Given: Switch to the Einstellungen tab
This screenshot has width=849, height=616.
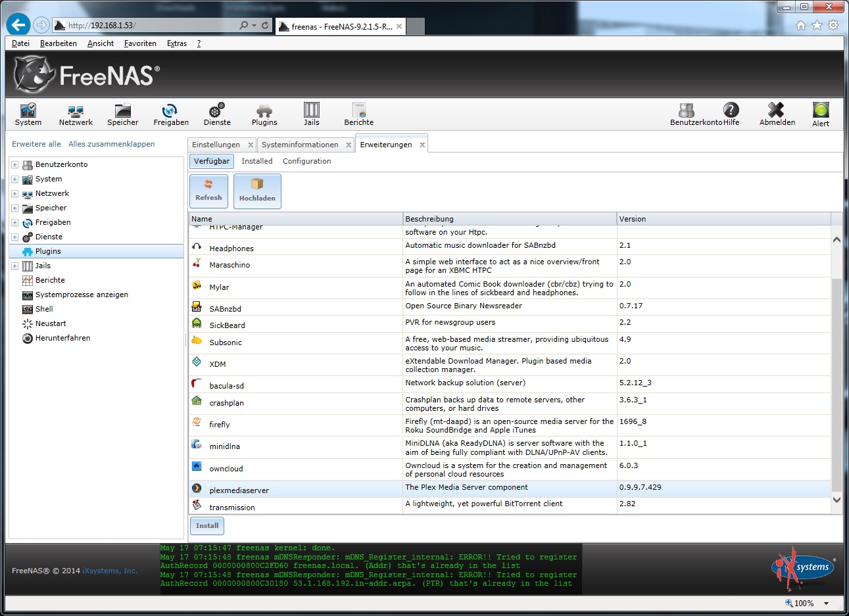Looking at the screenshot, I should click(216, 145).
